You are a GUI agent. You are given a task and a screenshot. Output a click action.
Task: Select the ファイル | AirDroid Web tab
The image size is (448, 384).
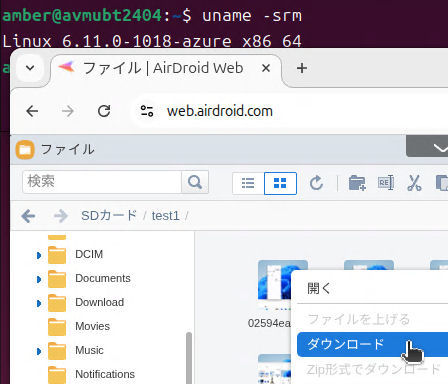[162, 68]
